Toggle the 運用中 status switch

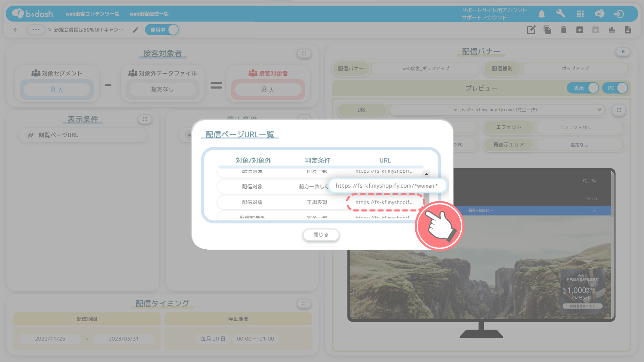tap(162, 30)
